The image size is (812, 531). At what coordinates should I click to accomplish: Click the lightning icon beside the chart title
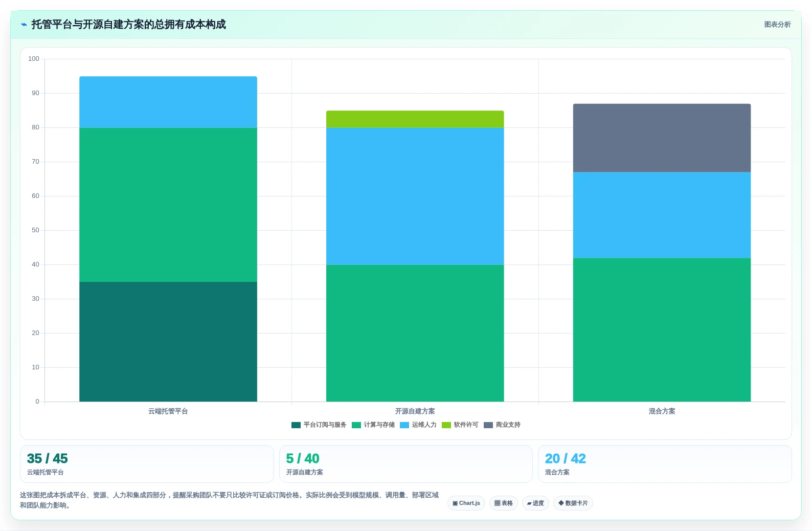24,25
